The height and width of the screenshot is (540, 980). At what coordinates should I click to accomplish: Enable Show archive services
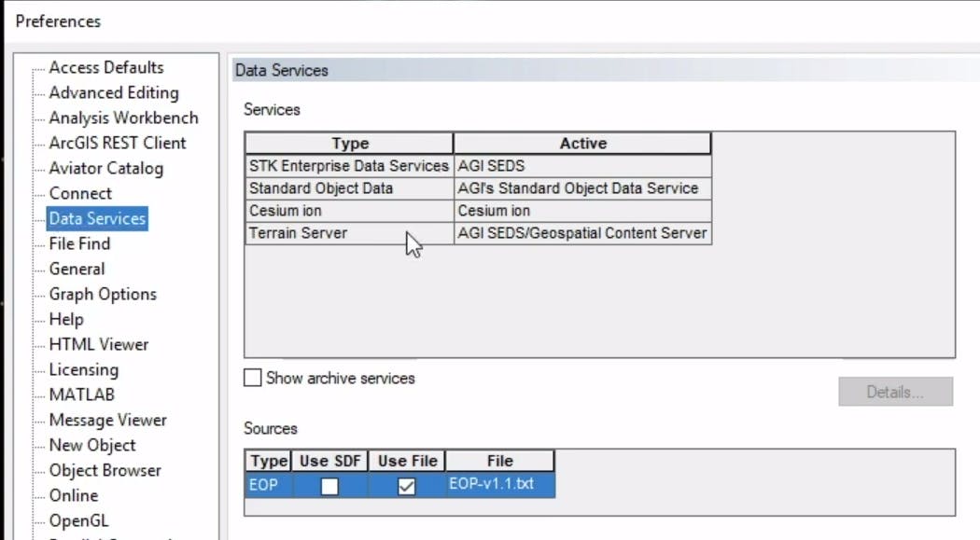252,378
